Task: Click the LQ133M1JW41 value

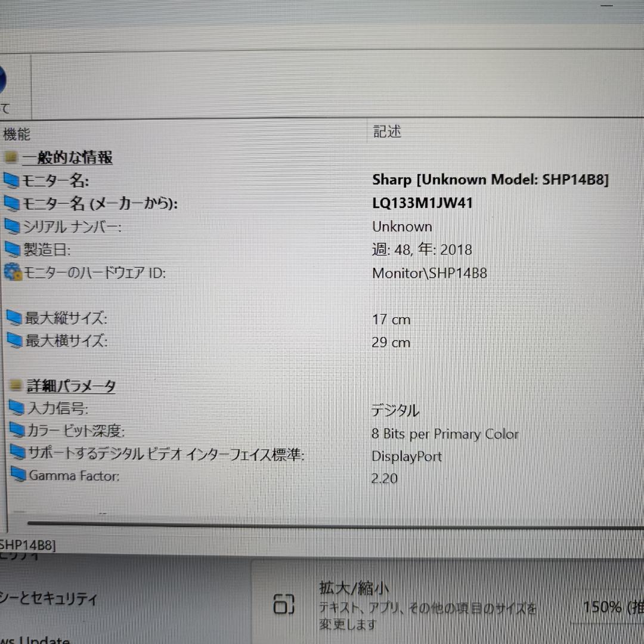Action: 423,203
